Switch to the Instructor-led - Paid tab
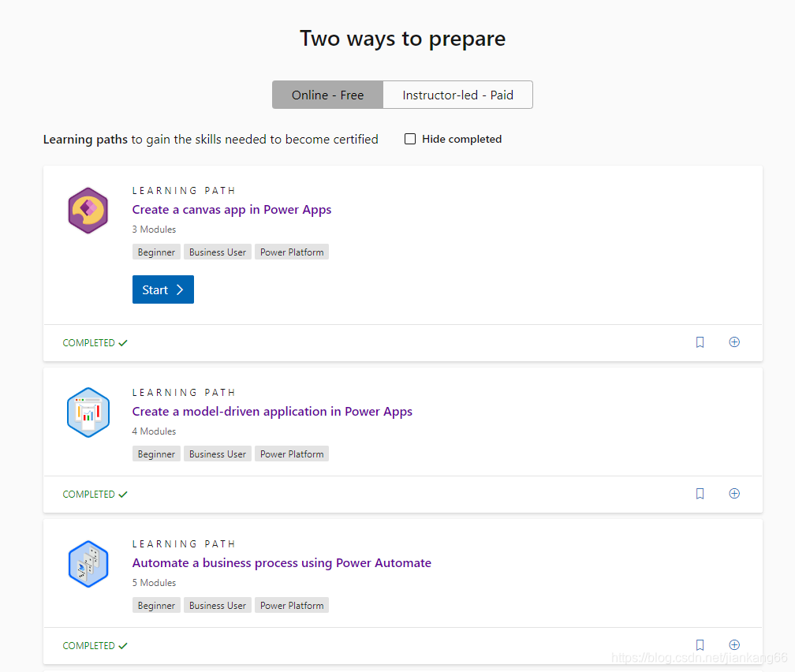The width and height of the screenshot is (795, 672). [457, 95]
